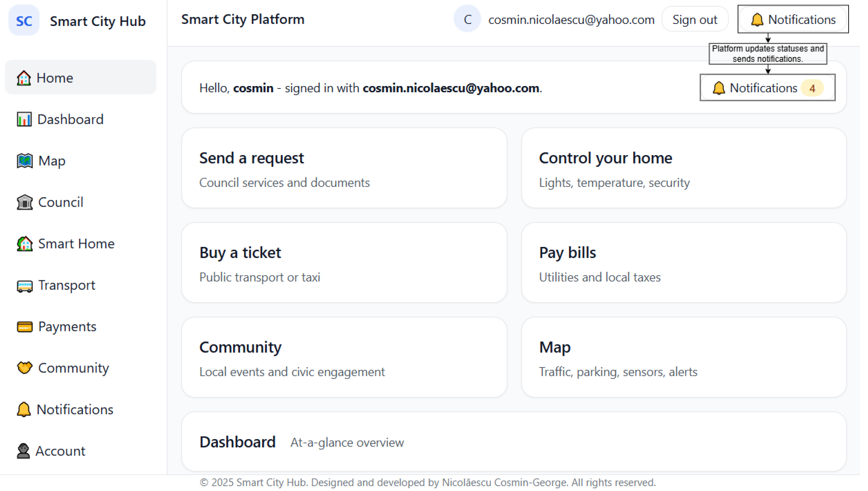Open Smart Home via house icon

[25, 244]
